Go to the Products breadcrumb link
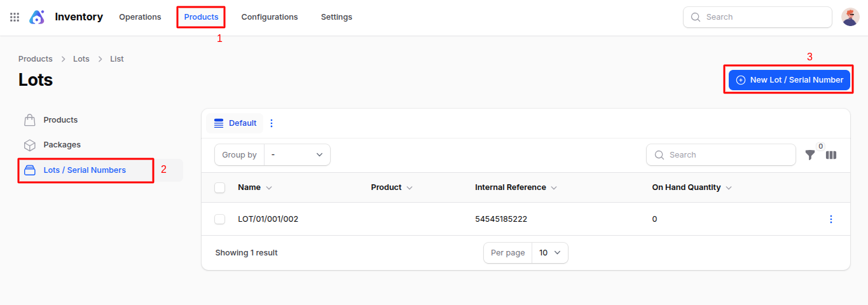This screenshot has height=305, width=868. pos(36,59)
